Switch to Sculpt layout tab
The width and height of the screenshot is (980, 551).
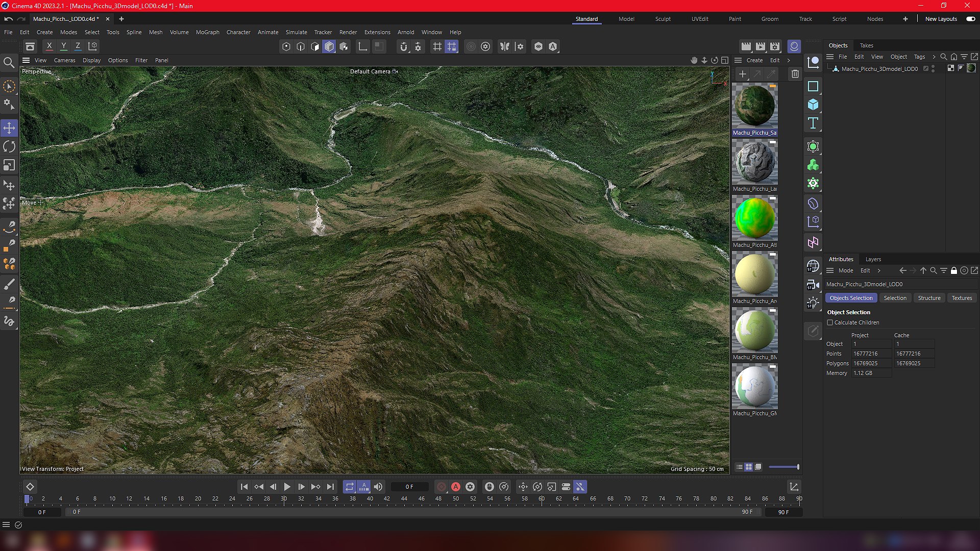(663, 19)
